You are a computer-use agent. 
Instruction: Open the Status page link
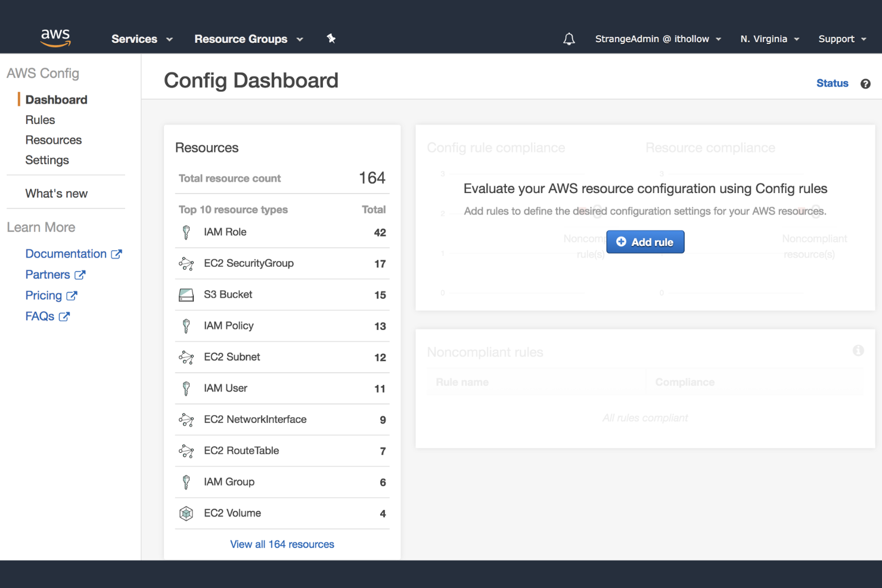pyautogui.click(x=832, y=83)
